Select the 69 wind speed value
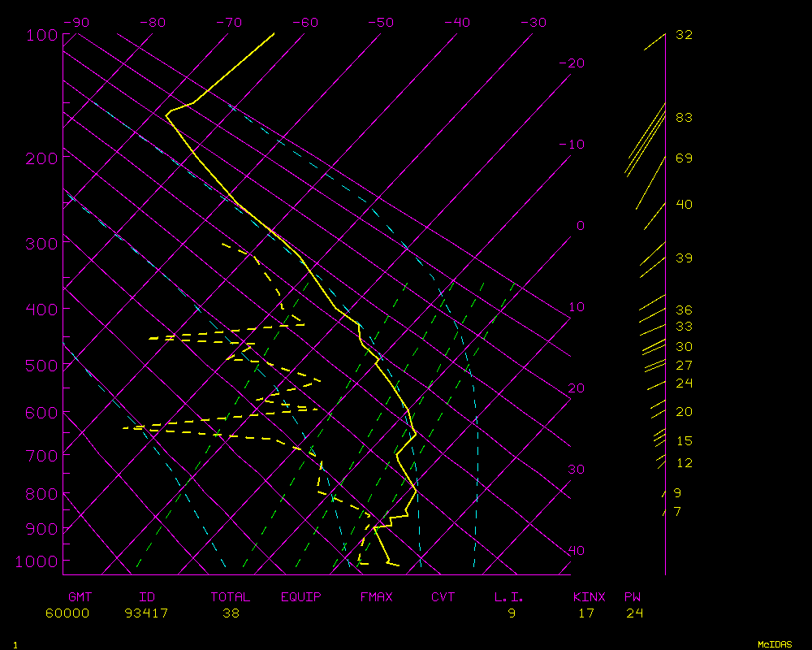812x650 pixels. pyautogui.click(x=684, y=158)
